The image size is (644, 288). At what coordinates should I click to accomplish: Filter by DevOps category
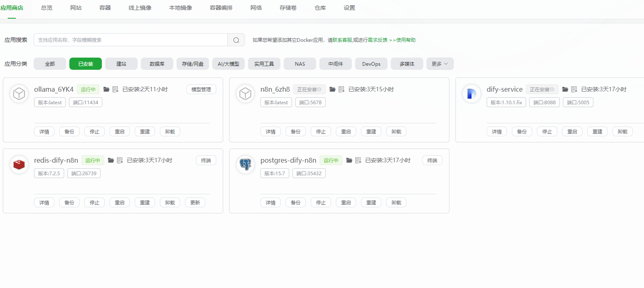pos(371,64)
